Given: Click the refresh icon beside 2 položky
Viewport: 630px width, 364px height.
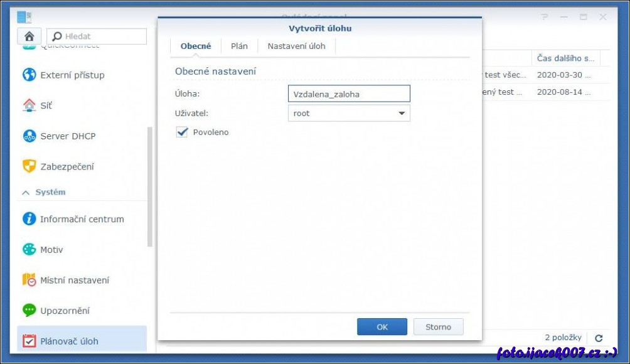Looking at the screenshot, I should tap(599, 338).
